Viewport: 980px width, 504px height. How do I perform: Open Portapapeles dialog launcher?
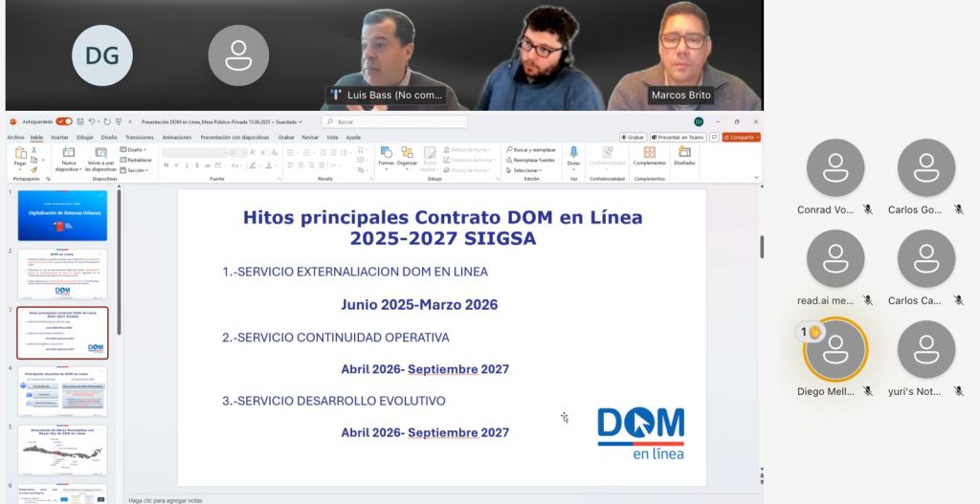click(x=48, y=179)
